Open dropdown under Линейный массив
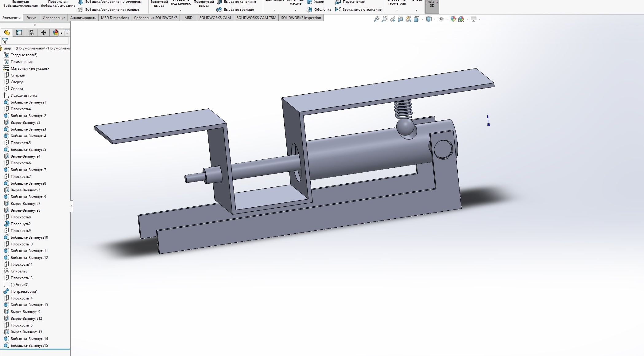 [x=295, y=10]
